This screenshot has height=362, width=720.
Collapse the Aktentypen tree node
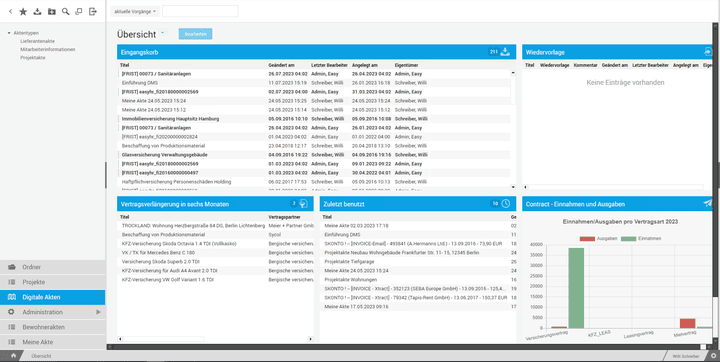click(9, 33)
